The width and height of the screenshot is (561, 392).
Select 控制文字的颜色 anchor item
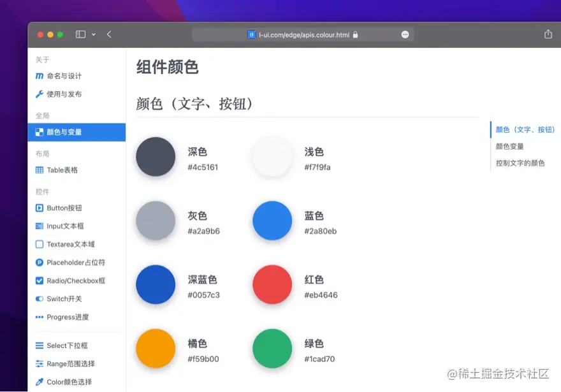tap(521, 163)
